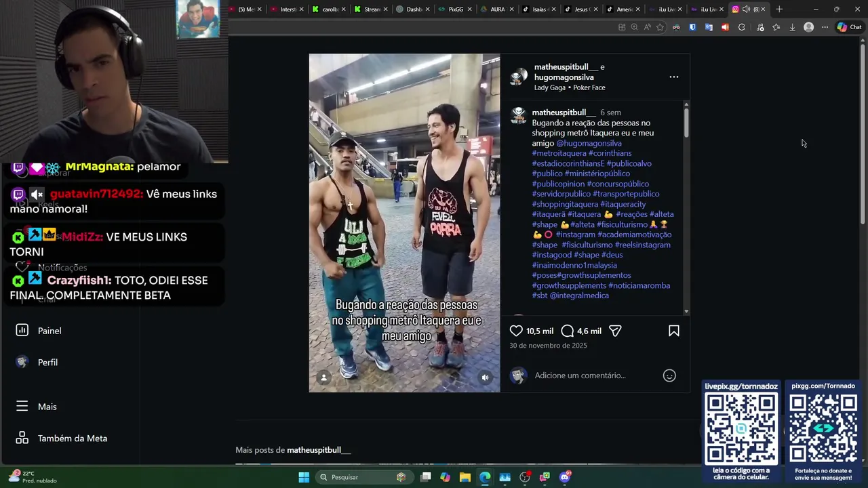This screenshot has width=868, height=488.
Task: Open the Favorites list icon
Action: click(776, 27)
